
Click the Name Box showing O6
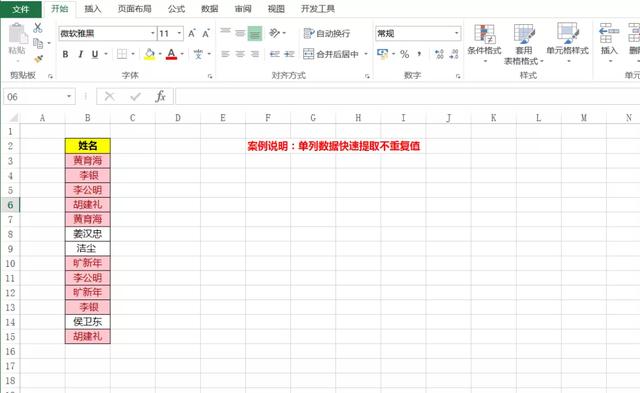coord(35,97)
